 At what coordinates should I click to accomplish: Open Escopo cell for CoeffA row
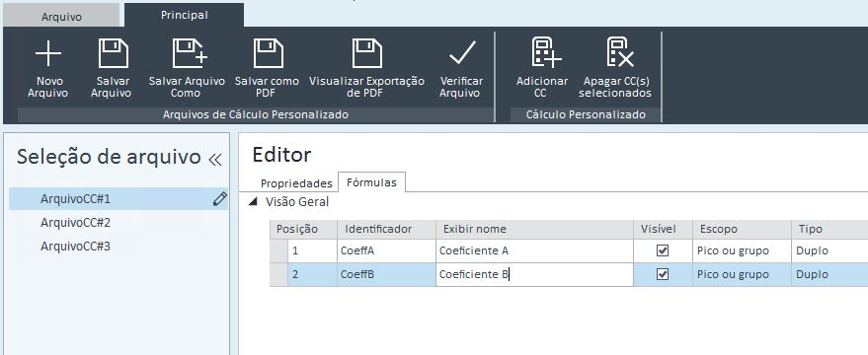(x=742, y=251)
